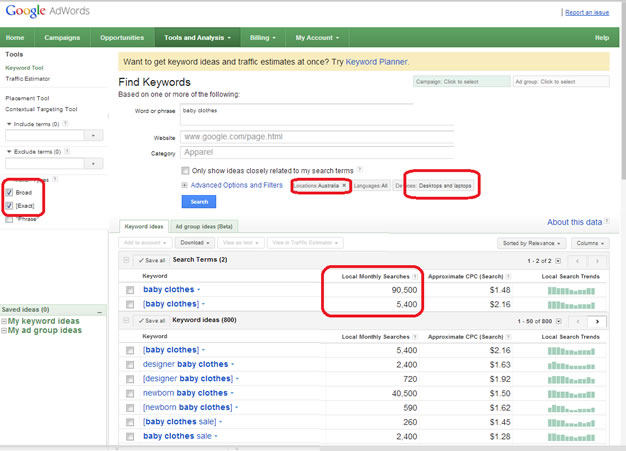Switch to the Keyword ideas tab
Screen dimensions: 626x451
point(144,226)
